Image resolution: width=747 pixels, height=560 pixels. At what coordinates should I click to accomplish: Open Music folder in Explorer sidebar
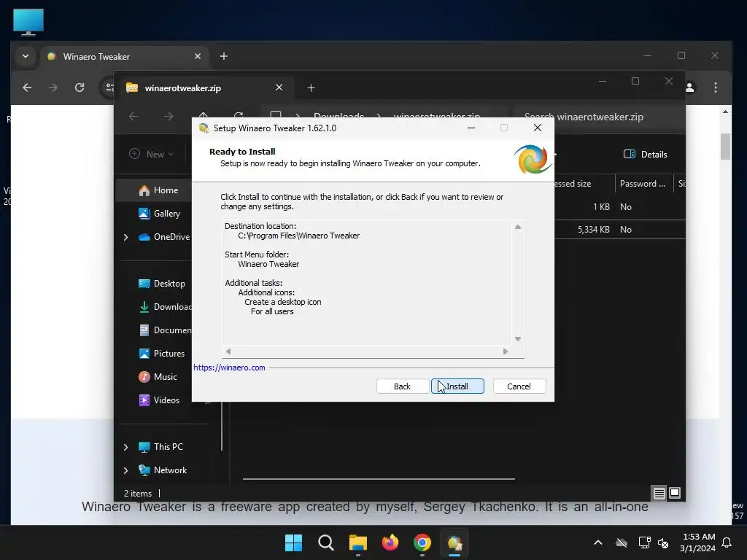tap(158, 377)
